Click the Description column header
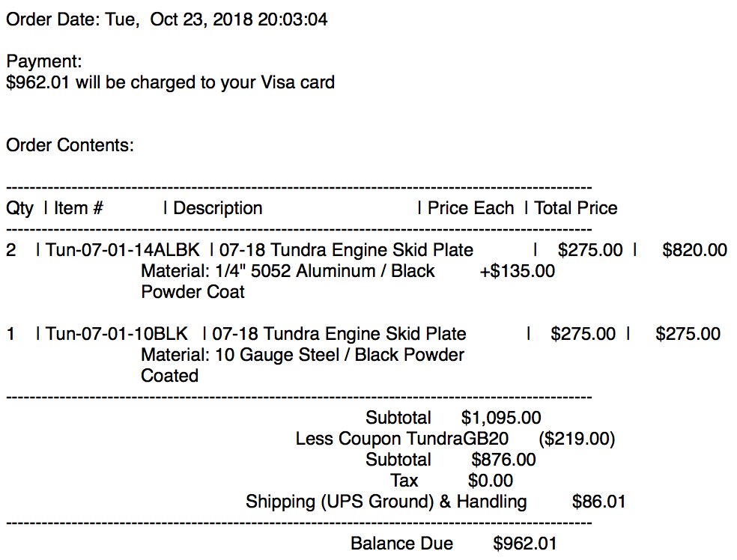The image size is (737, 560). click(218, 209)
